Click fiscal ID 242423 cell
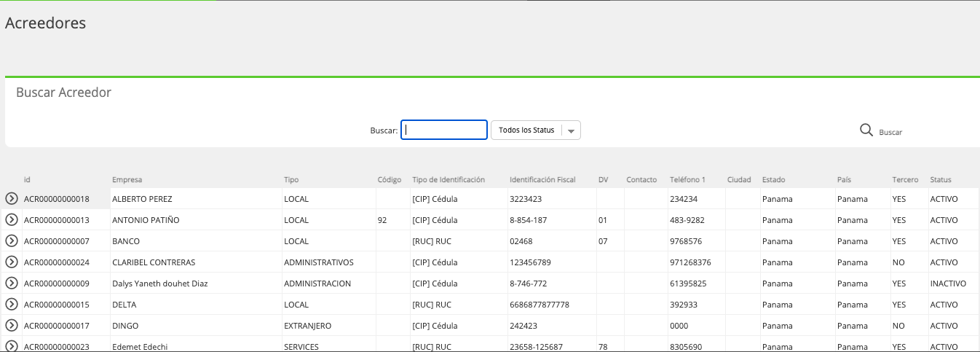Screen dimensions: 980x352 point(552,325)
